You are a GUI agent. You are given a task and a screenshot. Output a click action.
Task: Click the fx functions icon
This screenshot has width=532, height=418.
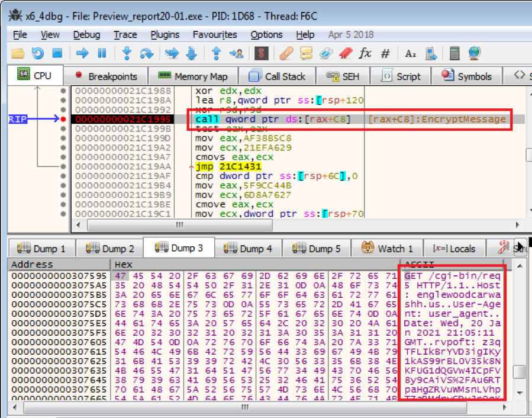click(365, 54)
